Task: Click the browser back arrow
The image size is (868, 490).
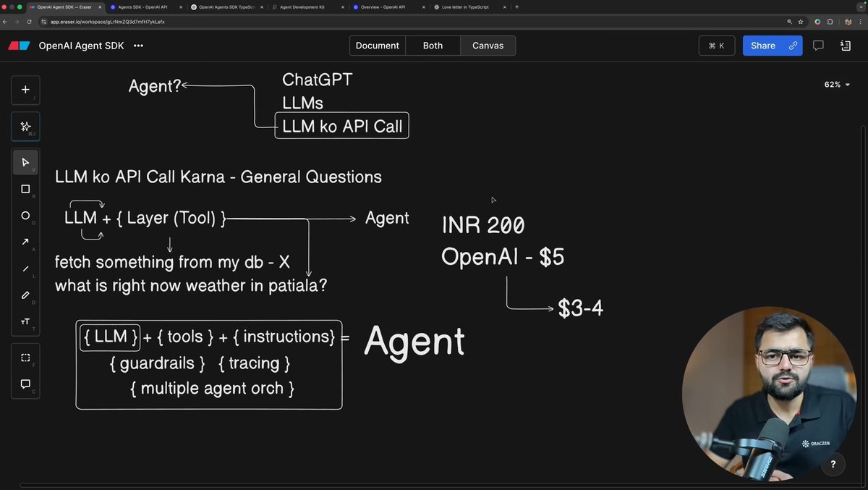Action: pos(7,22)
